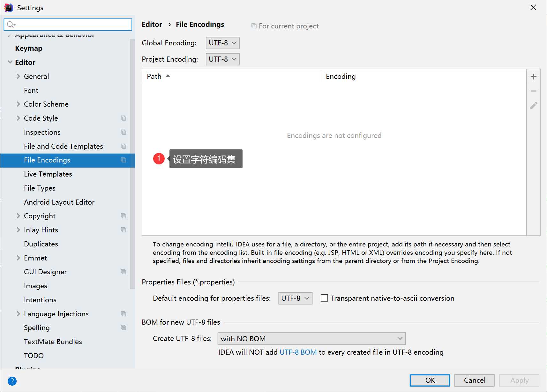Image resolution: width=547 pixels, height=392 pixels.
Task: Open Spelling settings page
Action: 37,328
